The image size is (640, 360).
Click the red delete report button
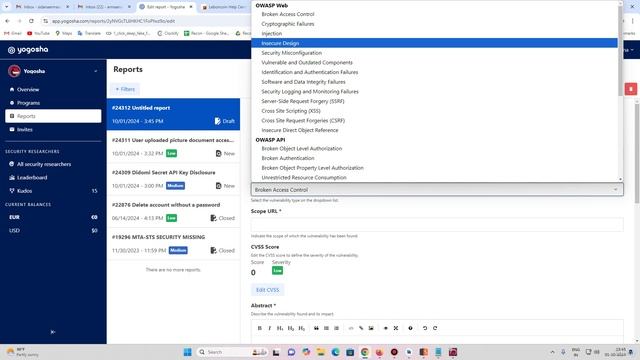click(x=631, y=89)
